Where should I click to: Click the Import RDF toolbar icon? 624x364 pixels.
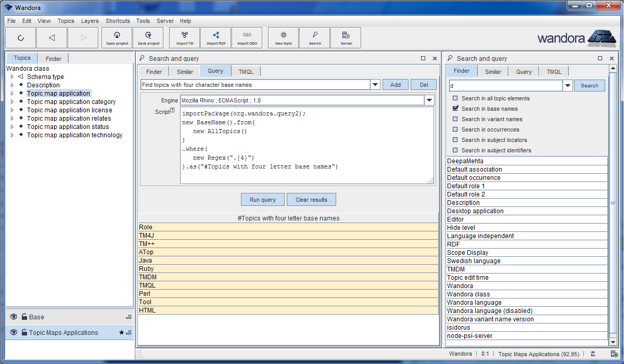point(215,37)
